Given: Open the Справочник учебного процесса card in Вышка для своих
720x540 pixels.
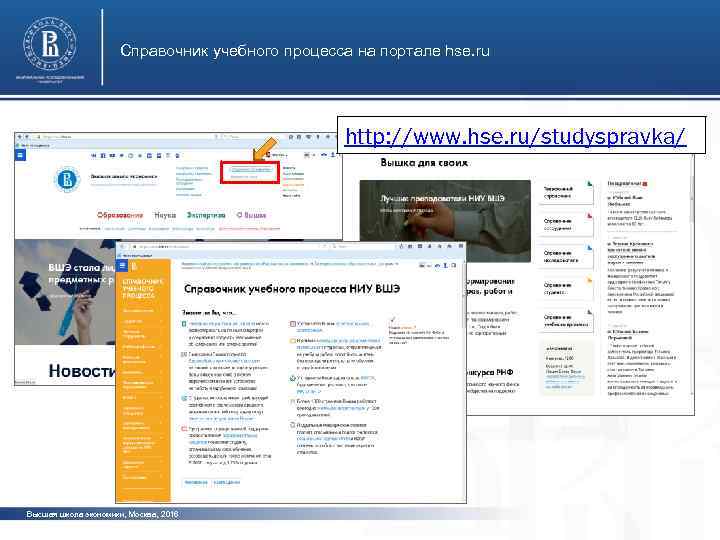Looking at the screenshot, I should pyautogui.click(x=568, y=321).
